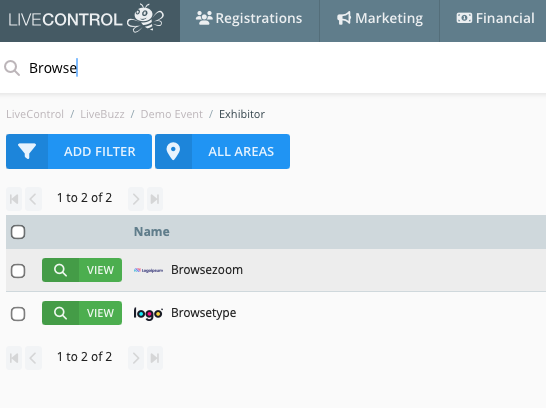The height and width of the screenshot is (408, 546).
Task: Click the funnel icon on Add Filter
Action: pos(27,151)
